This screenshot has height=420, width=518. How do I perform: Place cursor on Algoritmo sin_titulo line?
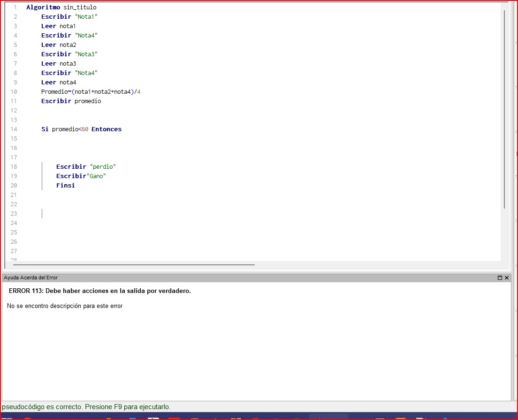click(x=61, y=7)
